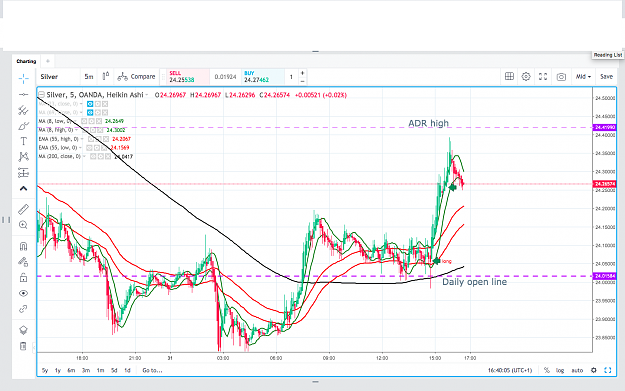This screenshot has width=625, height=391.
Task: Toggle stay in drawing mode
Action: 24,262
